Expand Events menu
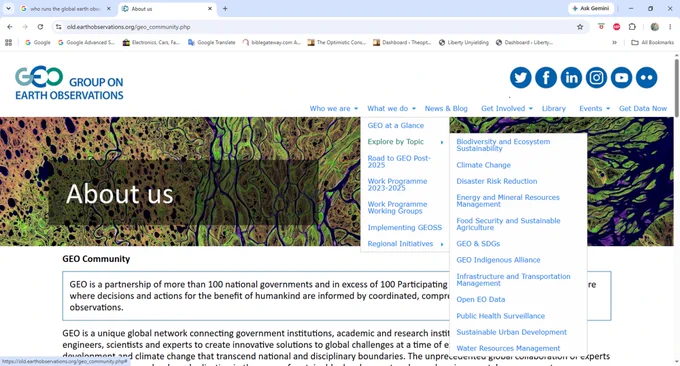 click(595, 108)
